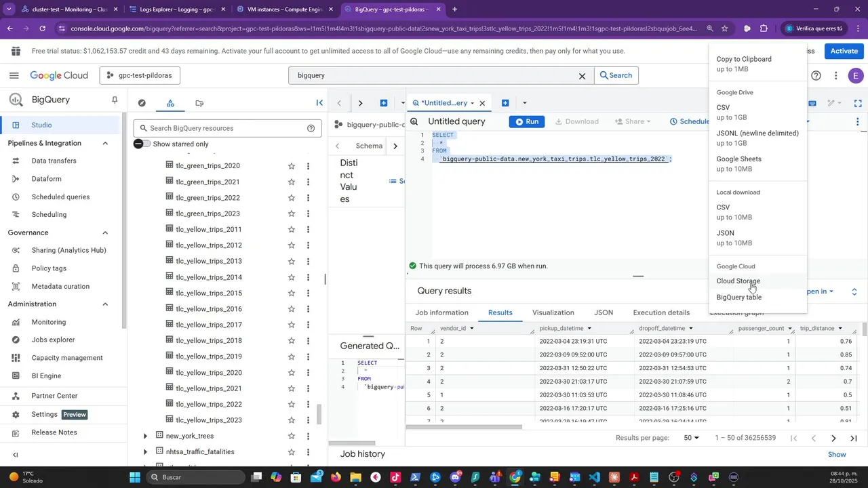Star the tlc_yellow_trips_2011 table

[292, 230]
